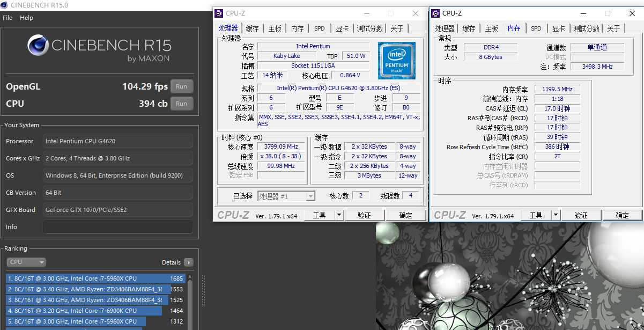Switch to SPD tab in CPU-Z memory window

[536, 28]
